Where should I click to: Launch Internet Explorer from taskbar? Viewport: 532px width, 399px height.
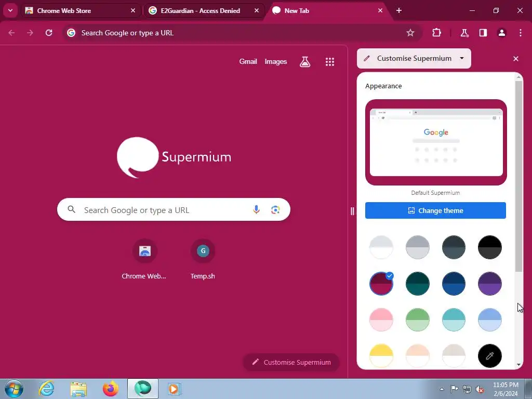[46, 389]
